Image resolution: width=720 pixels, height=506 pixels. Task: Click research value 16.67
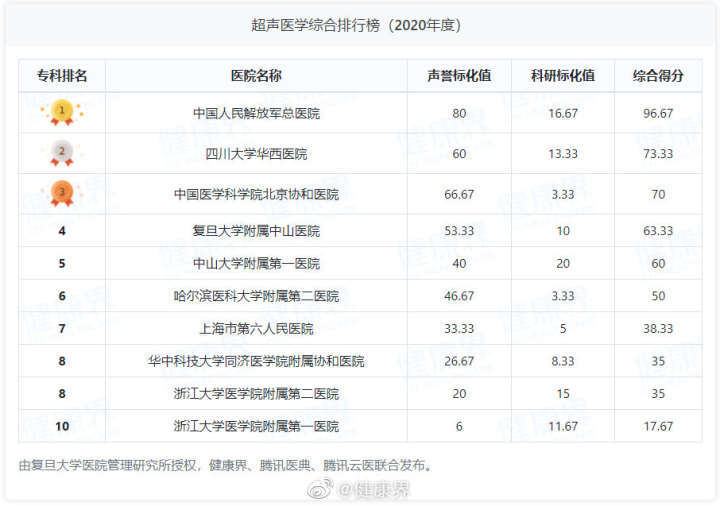pos(563,113)
